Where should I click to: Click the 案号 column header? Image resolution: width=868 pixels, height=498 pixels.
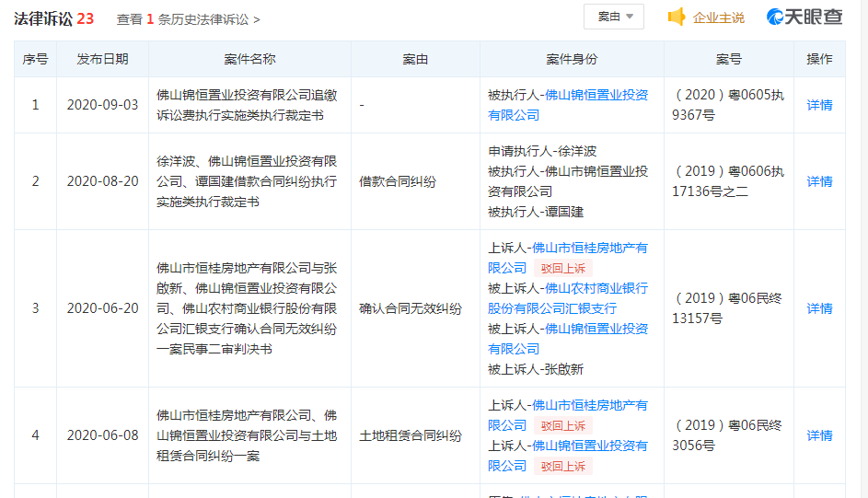pyautogui.click(x=728, y=59)
